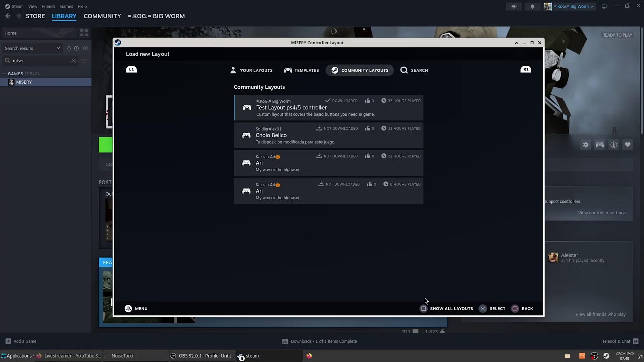Toggle Show All Layouts option
This screenshot has height=362, width=644.
point(446,309)
